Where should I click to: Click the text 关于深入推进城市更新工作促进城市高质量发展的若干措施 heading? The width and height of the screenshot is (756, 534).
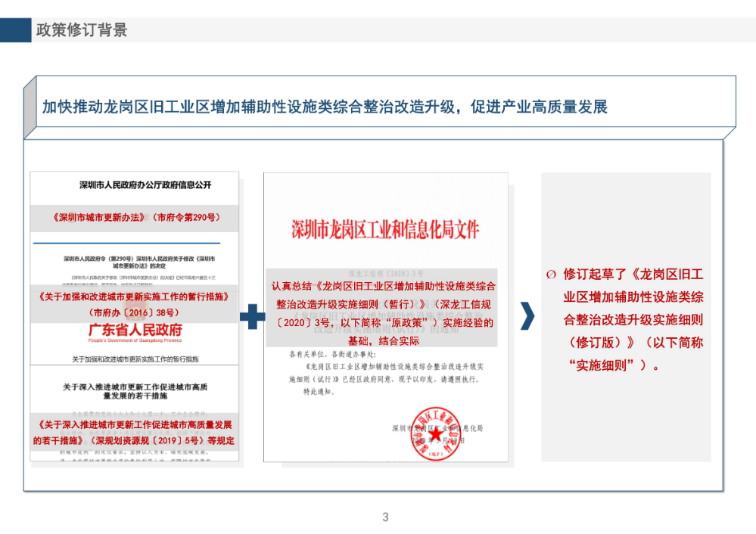(135, 391)
